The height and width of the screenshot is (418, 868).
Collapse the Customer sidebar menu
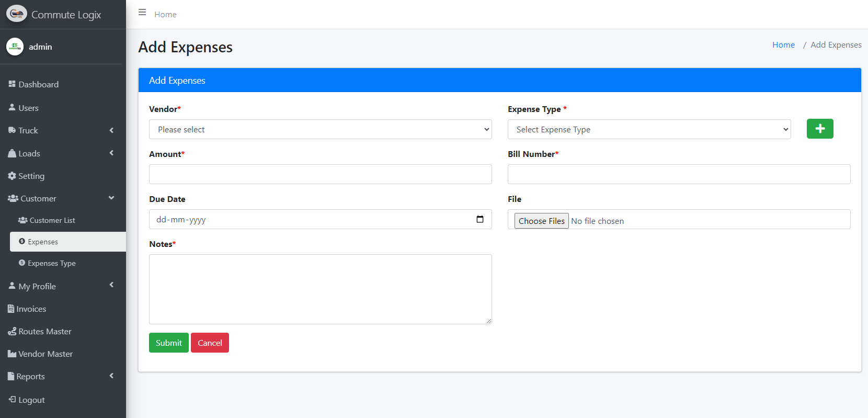60,198
